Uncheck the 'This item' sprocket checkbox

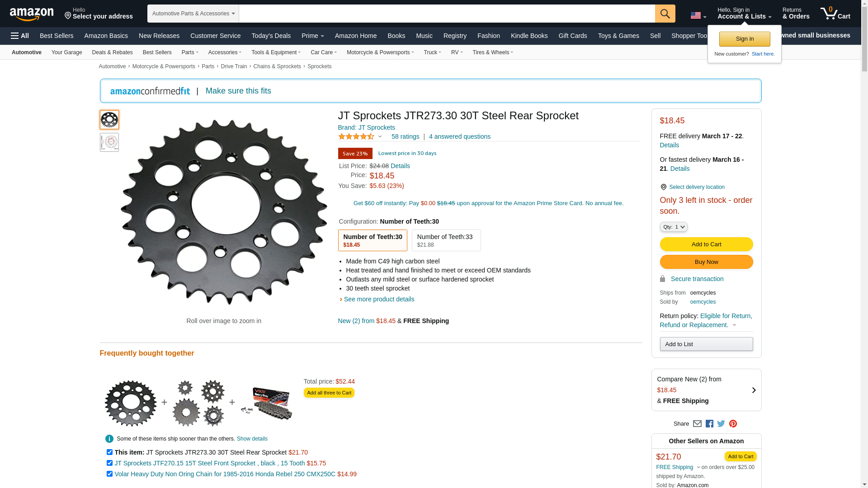(x=109, y=452)
